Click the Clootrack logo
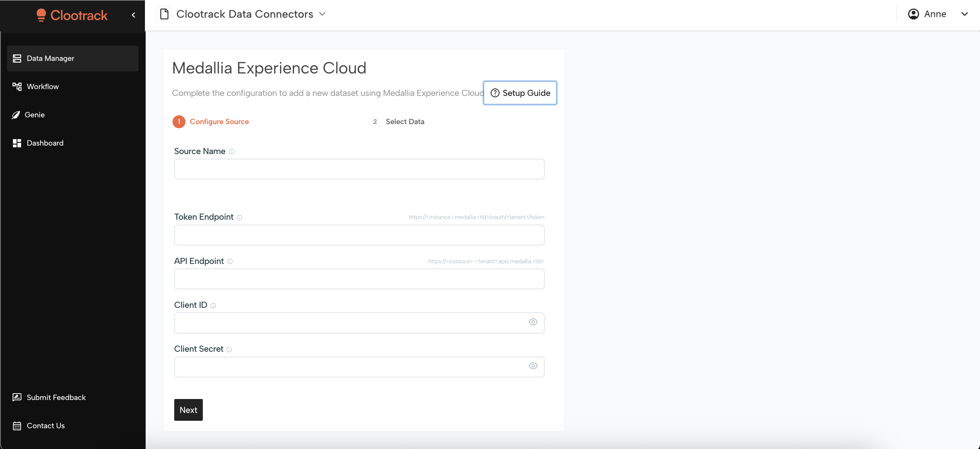980x449 pixels. point(72,15)
